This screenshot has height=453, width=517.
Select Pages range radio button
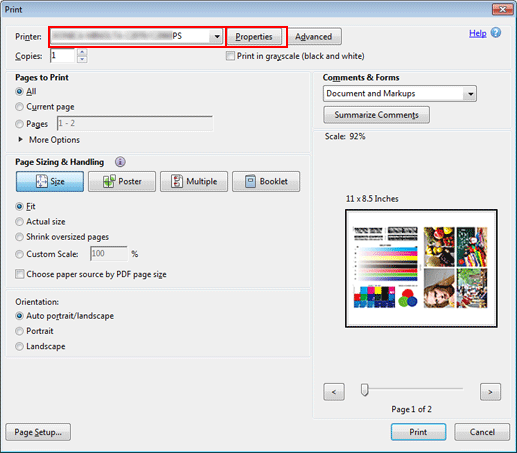(19, 124)
